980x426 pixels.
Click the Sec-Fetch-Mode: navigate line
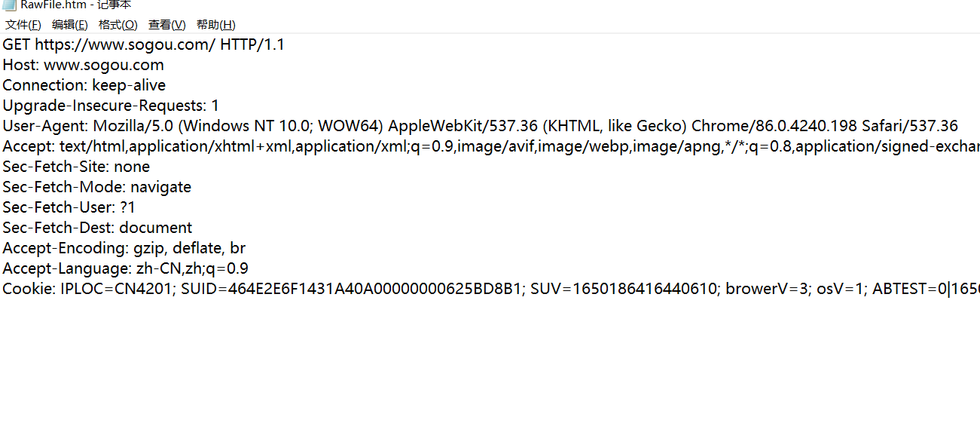pos(96,187)
